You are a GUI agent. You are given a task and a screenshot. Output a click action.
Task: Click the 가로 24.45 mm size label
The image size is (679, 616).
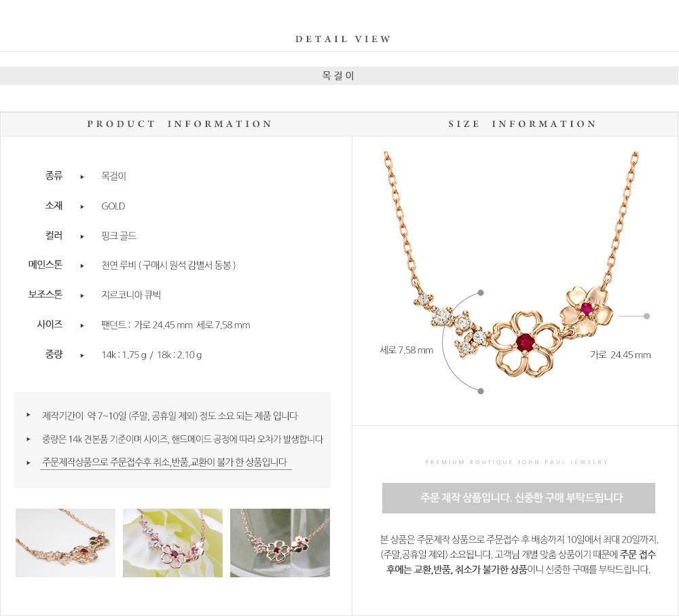(x=621, y=355)
